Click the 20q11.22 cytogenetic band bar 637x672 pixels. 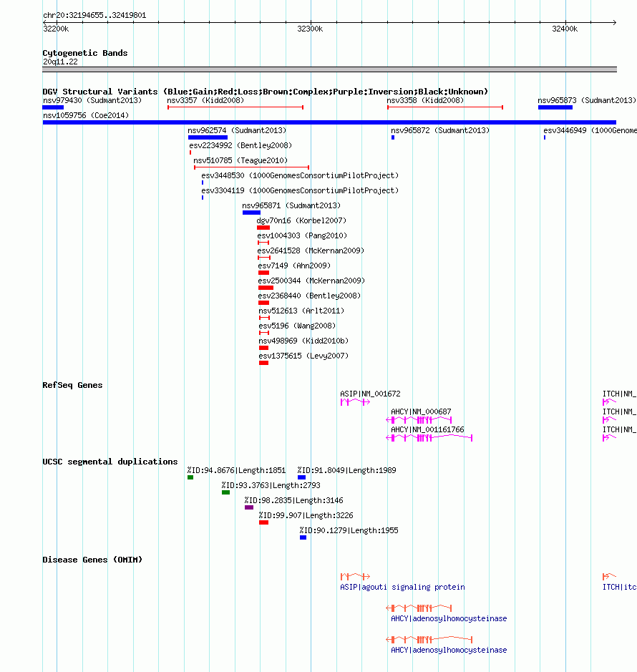pos(330,69)
